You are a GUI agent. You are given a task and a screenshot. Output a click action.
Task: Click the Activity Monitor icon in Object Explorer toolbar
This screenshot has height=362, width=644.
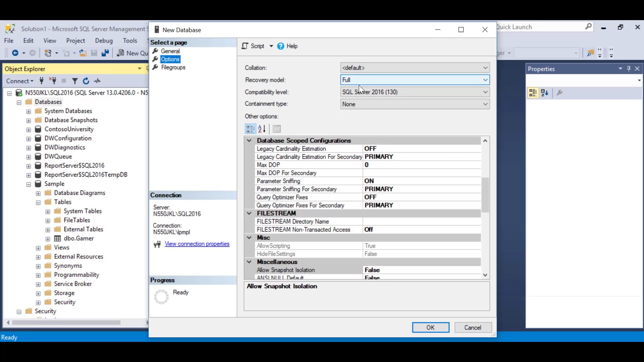click(x=97, y=81)
